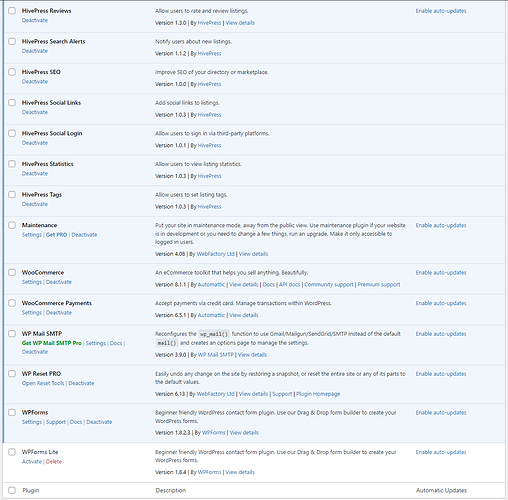View details of WooCommerce Payments

pyautogui.click(x=244, y=316)
